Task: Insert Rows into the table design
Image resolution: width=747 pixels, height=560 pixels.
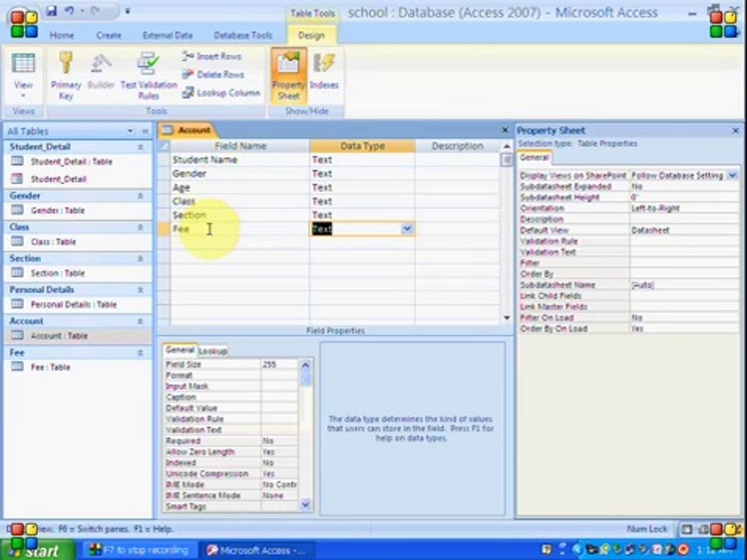Action: click(212, 56)
